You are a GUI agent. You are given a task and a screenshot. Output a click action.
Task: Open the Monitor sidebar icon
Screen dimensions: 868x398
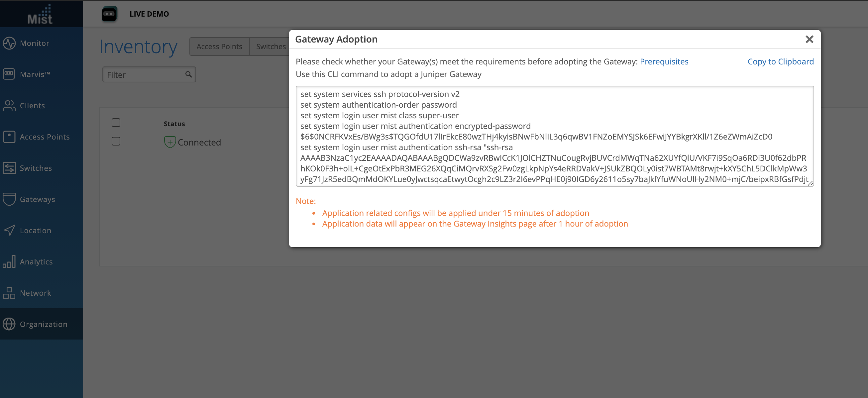[9, 43]
